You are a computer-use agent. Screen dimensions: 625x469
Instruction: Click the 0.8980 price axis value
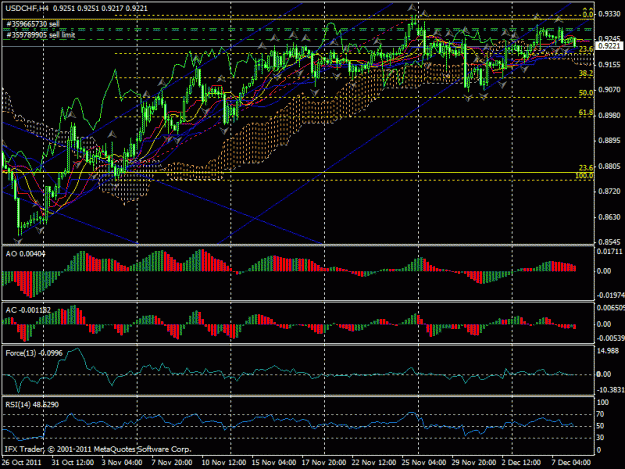(610, 115)
